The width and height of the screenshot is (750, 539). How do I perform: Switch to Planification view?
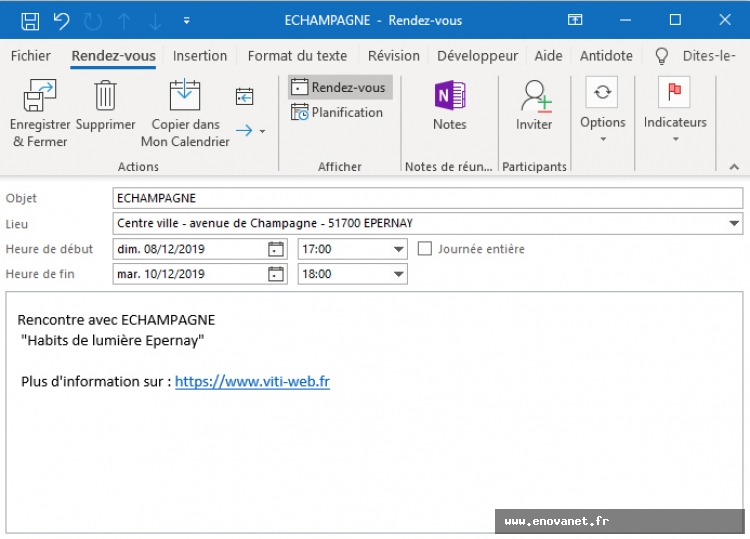(x=338, y=112)
